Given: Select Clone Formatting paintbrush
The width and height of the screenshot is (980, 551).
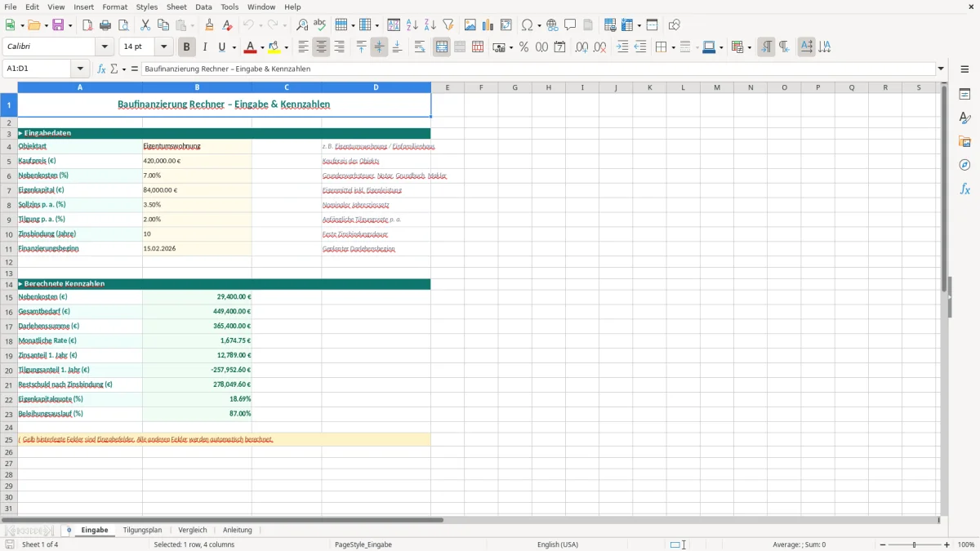Looking at the screenshot, I should pos(210,25).
